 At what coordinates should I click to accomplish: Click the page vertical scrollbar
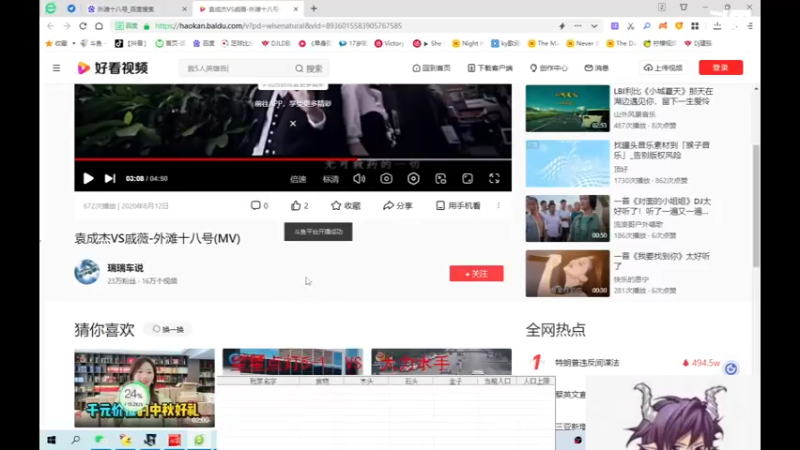coord(756,206)
